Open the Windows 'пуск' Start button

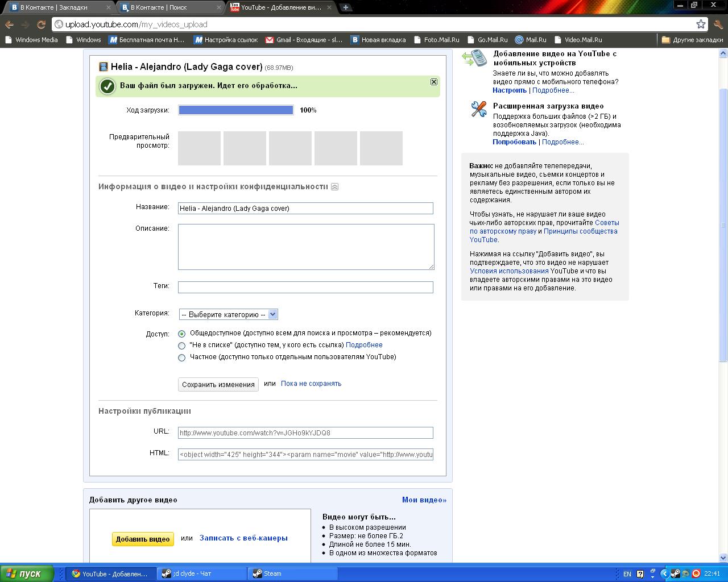coord(27,573)
